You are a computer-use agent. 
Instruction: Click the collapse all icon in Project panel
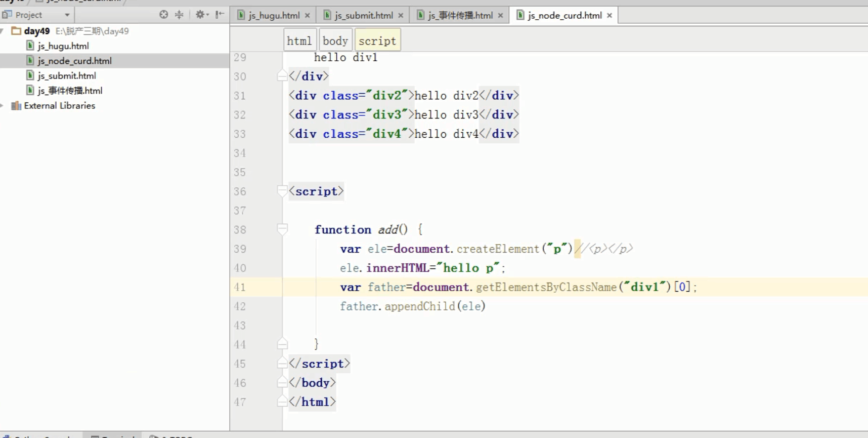pos(179,15)
